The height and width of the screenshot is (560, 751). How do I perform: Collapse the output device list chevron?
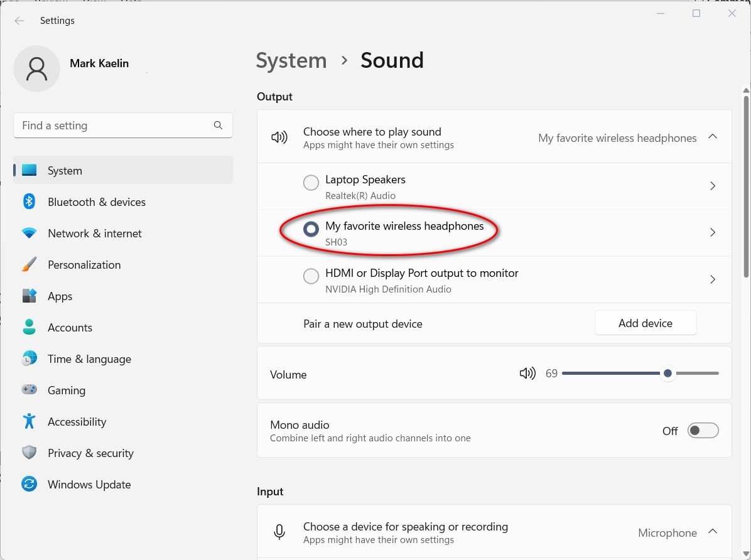[x=713, y=137]
